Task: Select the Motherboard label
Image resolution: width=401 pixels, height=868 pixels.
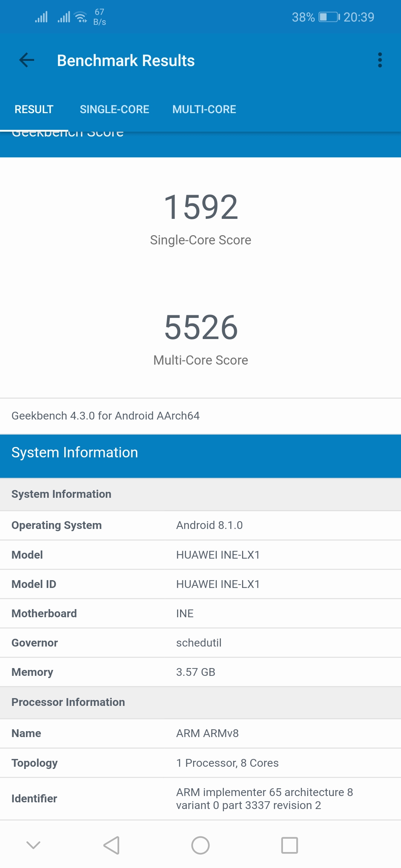Action: pyautogui.click(x=44, y=614)
